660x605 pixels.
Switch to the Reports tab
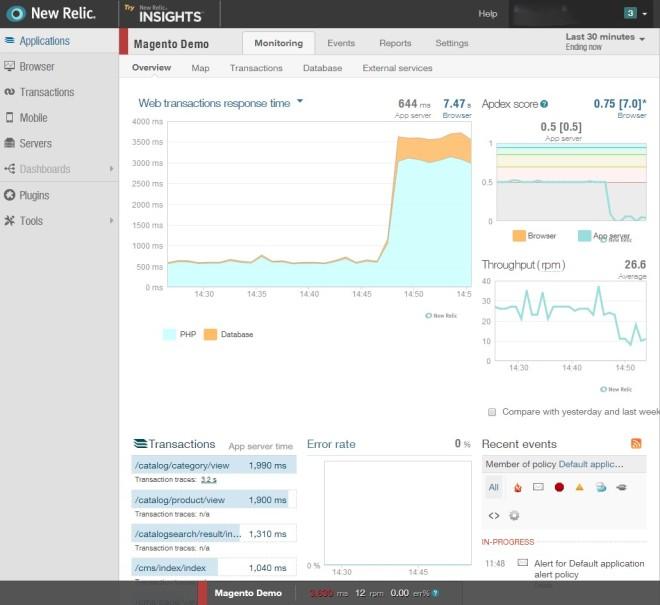click(x=395, y=43)
